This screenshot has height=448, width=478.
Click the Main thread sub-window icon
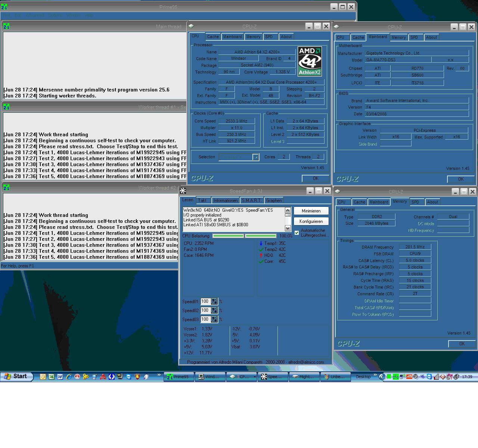click(x=6, y=26)
